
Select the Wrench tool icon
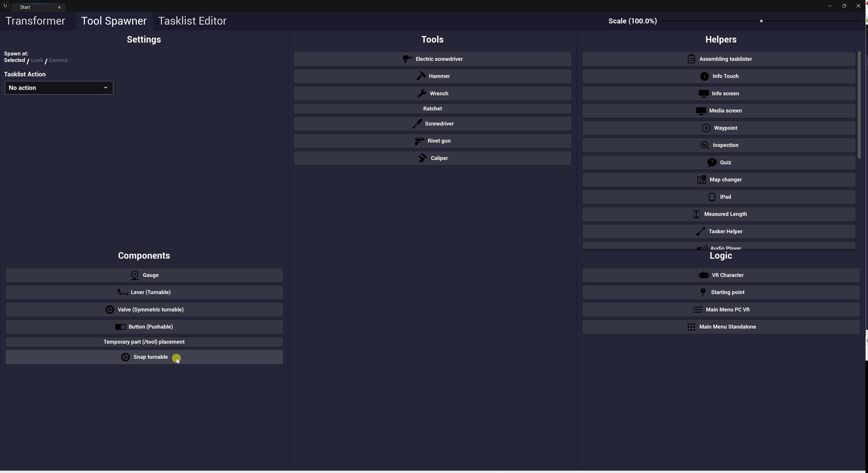tap(421, 94)
